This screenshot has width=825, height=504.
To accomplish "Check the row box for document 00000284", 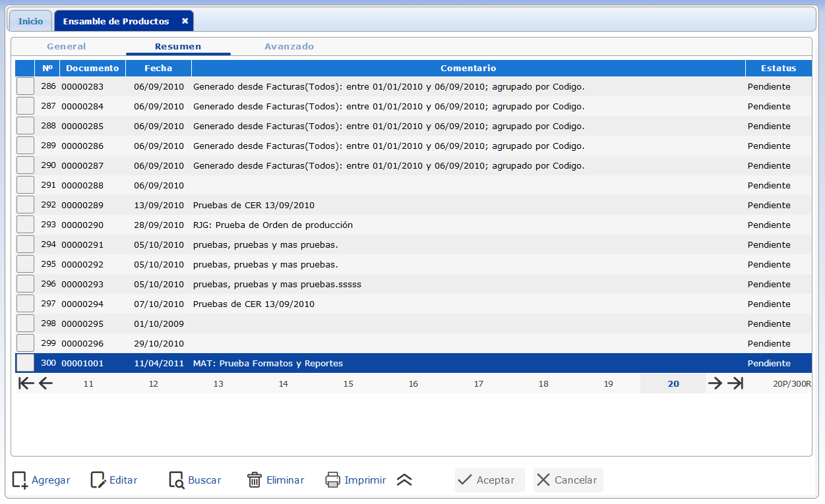I will (x=25, y=106).
